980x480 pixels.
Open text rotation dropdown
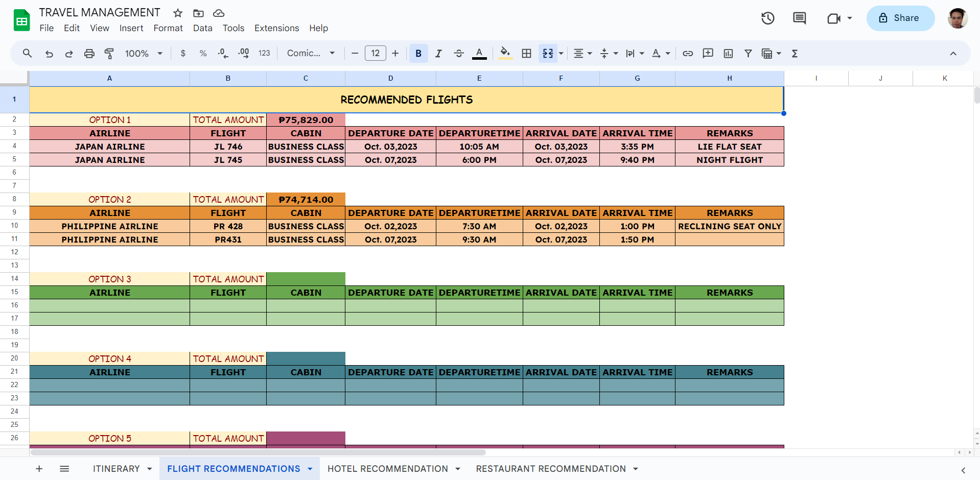(x=661, y=53)
